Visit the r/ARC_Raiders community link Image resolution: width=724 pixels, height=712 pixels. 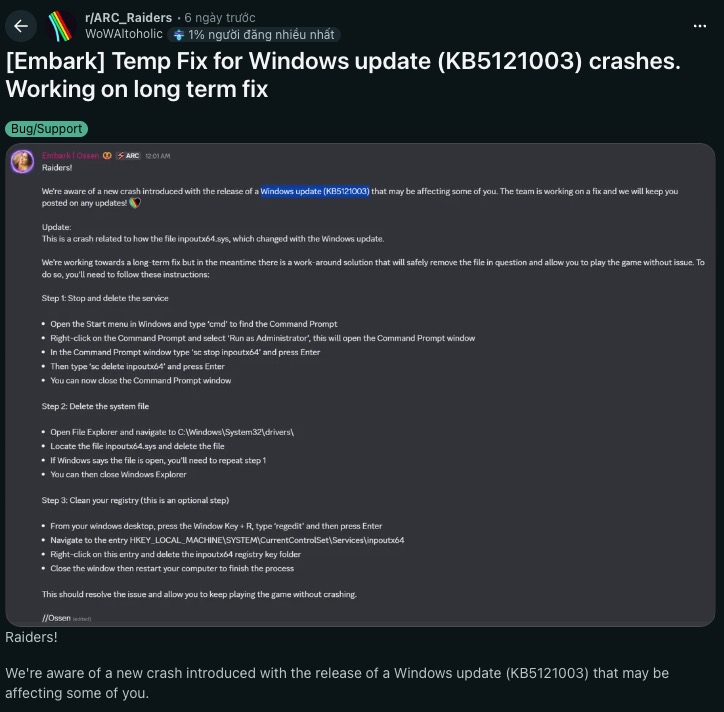(128, 18)
